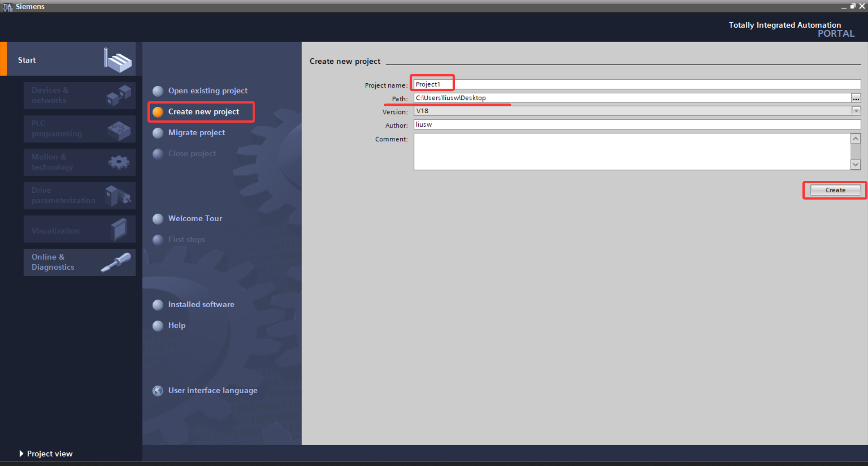Click the Project name input field
This screenshot has height=466, width=868.
tap(637, 84)
